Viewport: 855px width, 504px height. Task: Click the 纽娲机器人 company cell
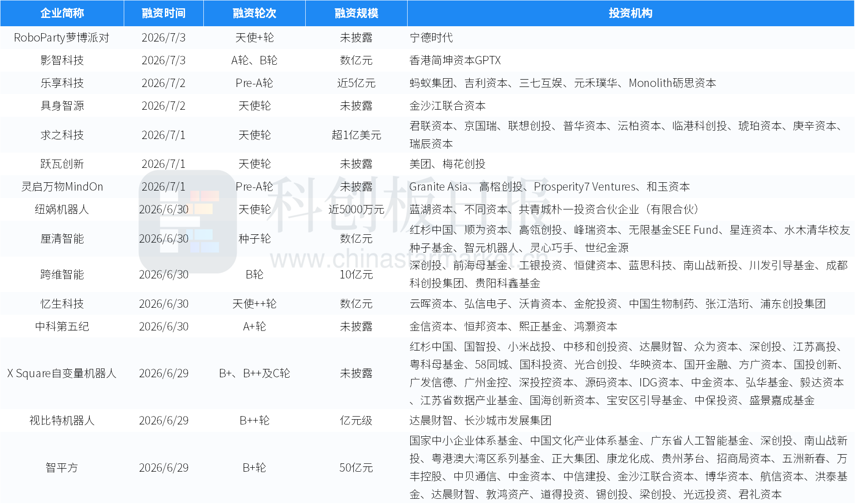(x=62, y=209)
